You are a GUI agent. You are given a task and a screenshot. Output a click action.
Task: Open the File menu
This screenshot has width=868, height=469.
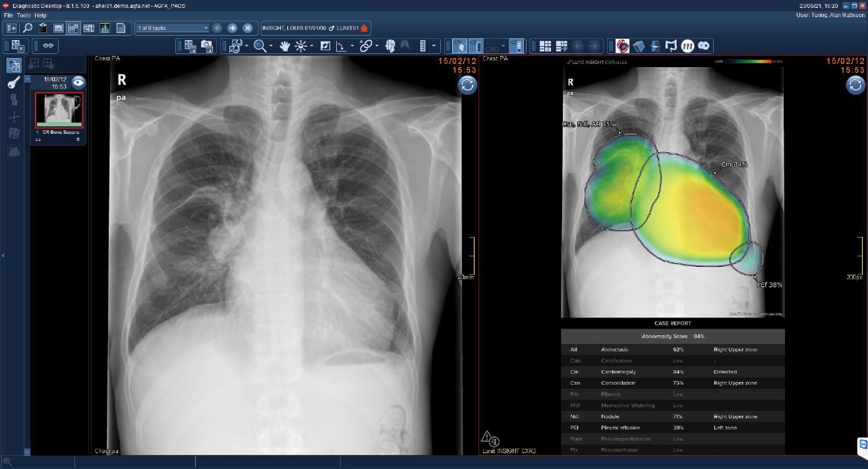coord(9,15)
